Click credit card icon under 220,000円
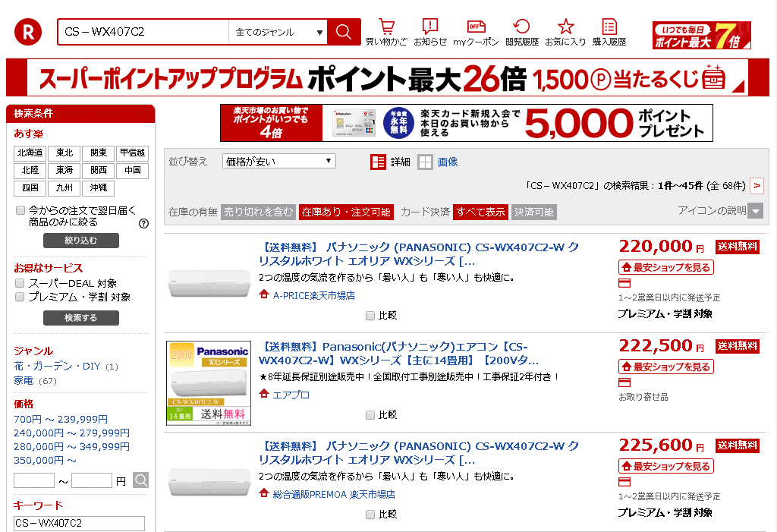 point(624,283)
